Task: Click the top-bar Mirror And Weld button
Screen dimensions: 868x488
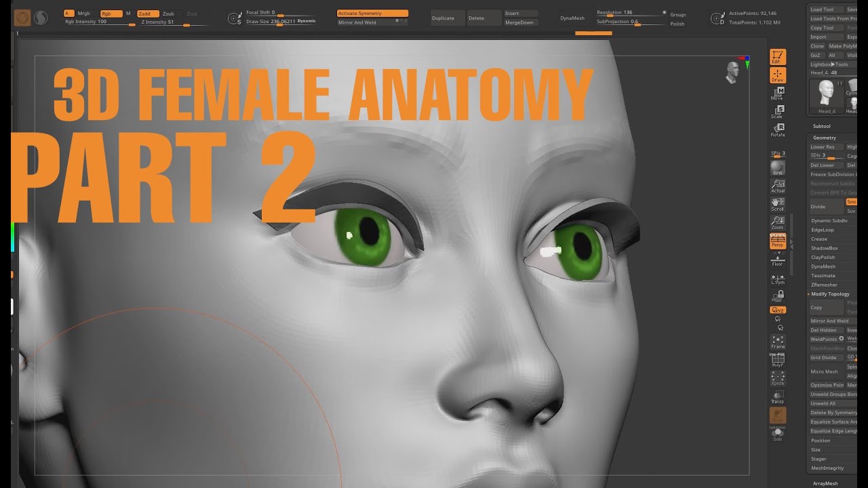Action: [372, 22]
